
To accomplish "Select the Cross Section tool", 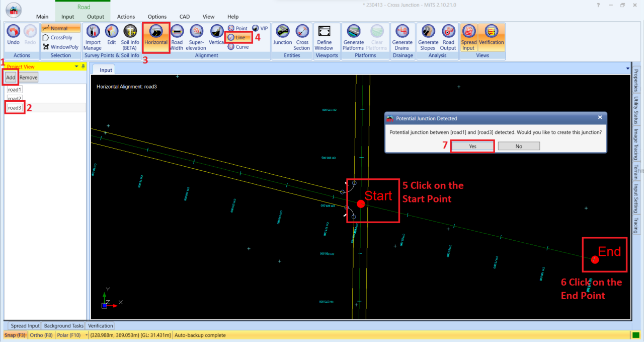I will pyautogui.click(x=301, y=35).
